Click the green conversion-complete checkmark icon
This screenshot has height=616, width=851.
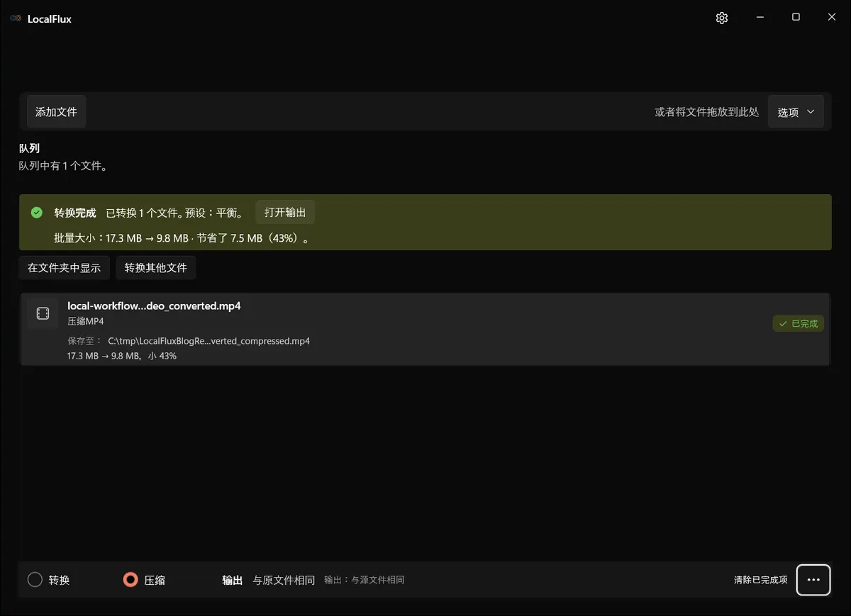37,213
